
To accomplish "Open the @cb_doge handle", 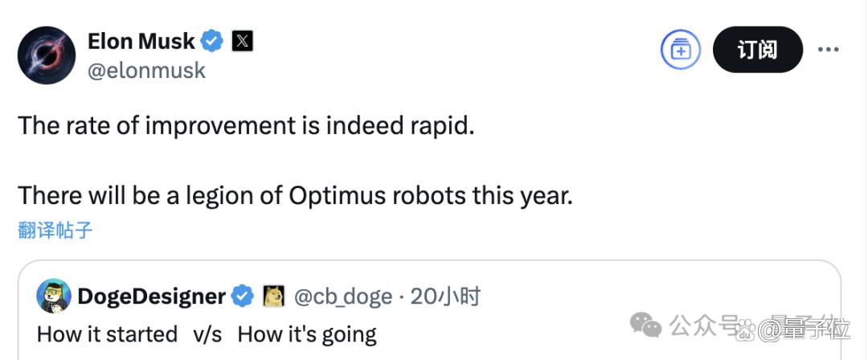I will (342, 297).
